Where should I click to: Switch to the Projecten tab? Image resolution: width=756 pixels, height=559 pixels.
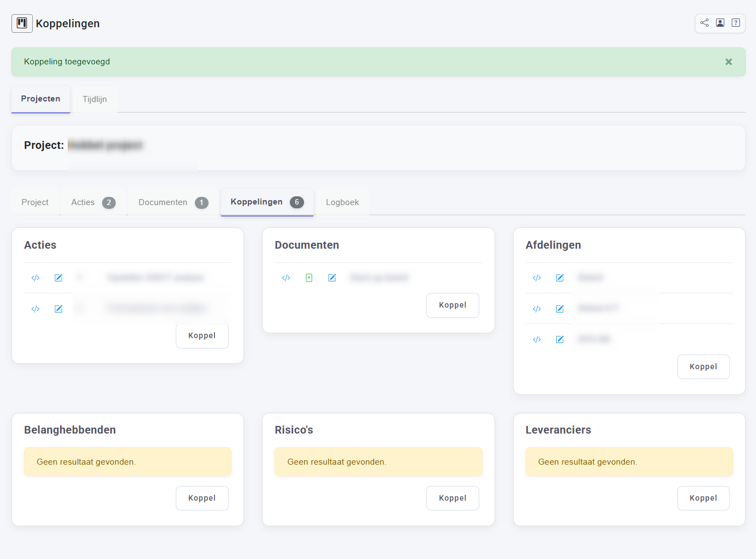tap(41, 99)
